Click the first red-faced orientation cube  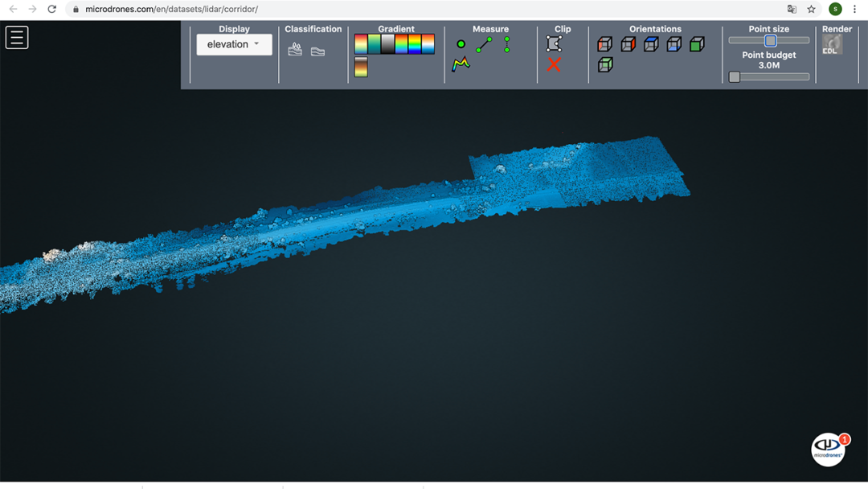coord(605,44)
